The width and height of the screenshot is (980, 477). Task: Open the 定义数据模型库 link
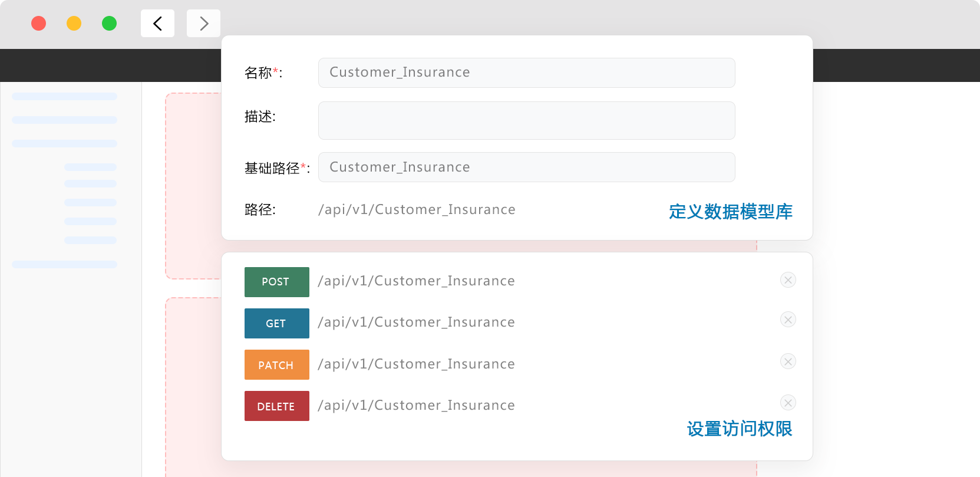click(x=731, y=211)
